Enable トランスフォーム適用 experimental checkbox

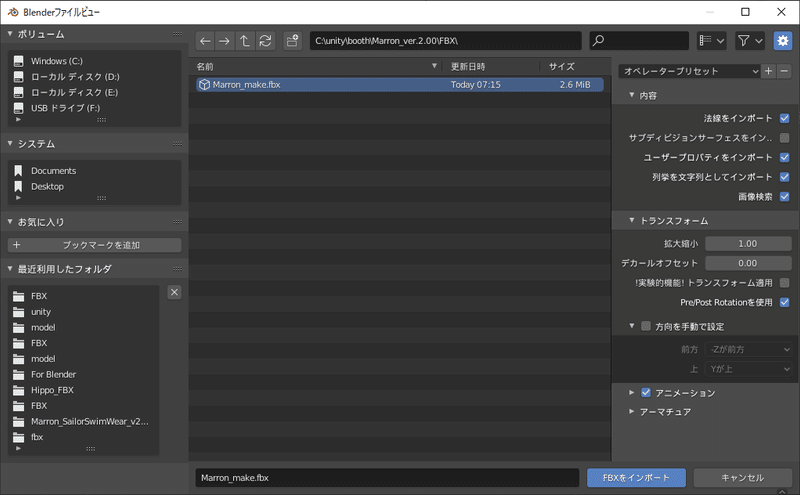click(785, 283)
